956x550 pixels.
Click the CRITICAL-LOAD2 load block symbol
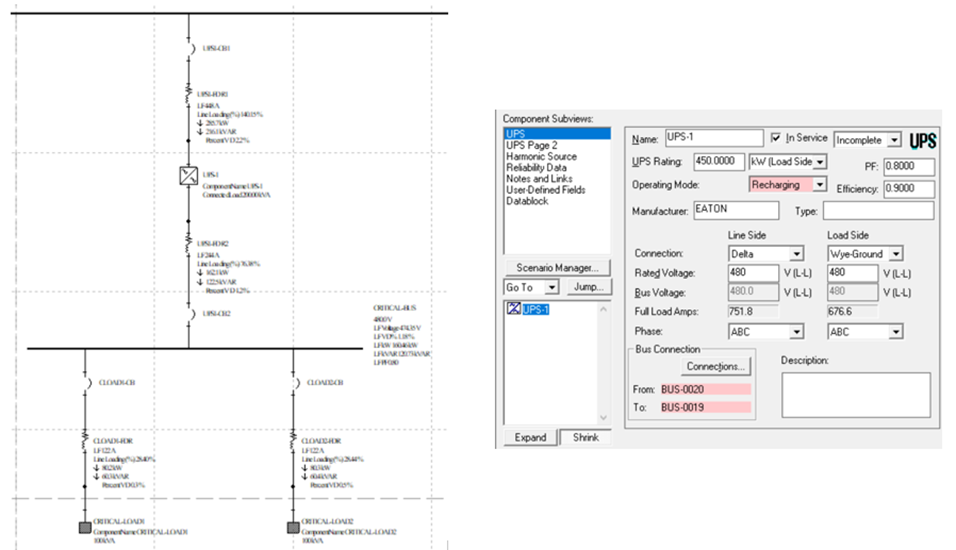pyautogui.click(x=293, y=527)
